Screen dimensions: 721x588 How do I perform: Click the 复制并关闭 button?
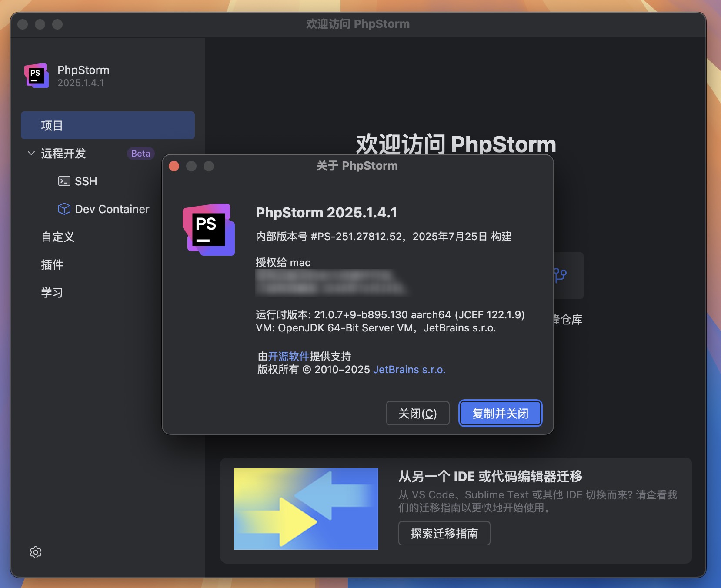click(x=500, y=413)
